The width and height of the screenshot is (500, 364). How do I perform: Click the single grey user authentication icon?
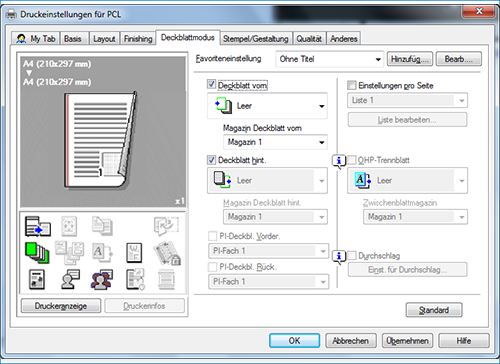[70, 279]
